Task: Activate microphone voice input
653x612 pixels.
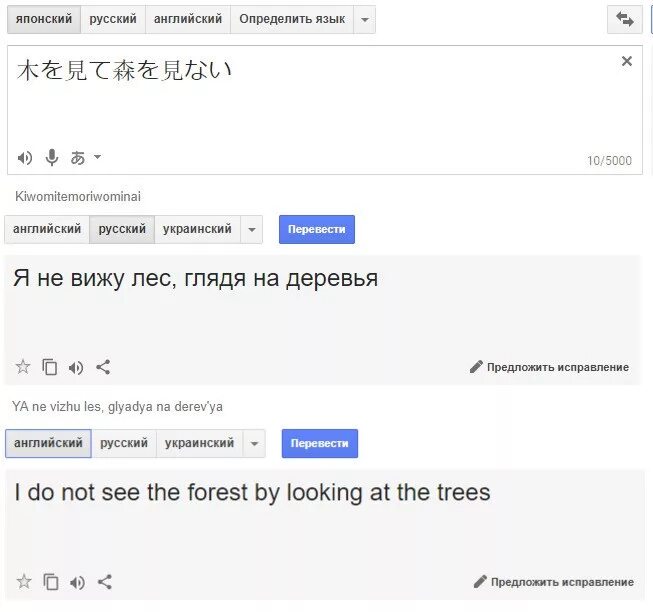Action: coord(52,157)
